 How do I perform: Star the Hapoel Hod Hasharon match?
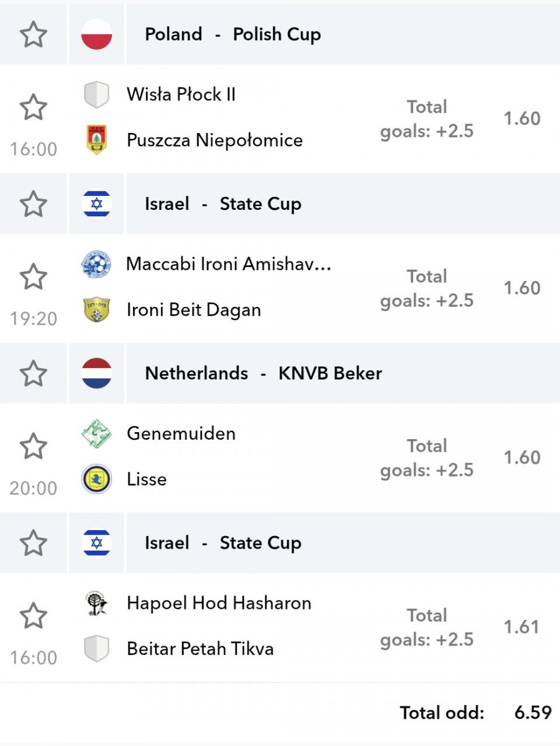click(x=33, y=616)
